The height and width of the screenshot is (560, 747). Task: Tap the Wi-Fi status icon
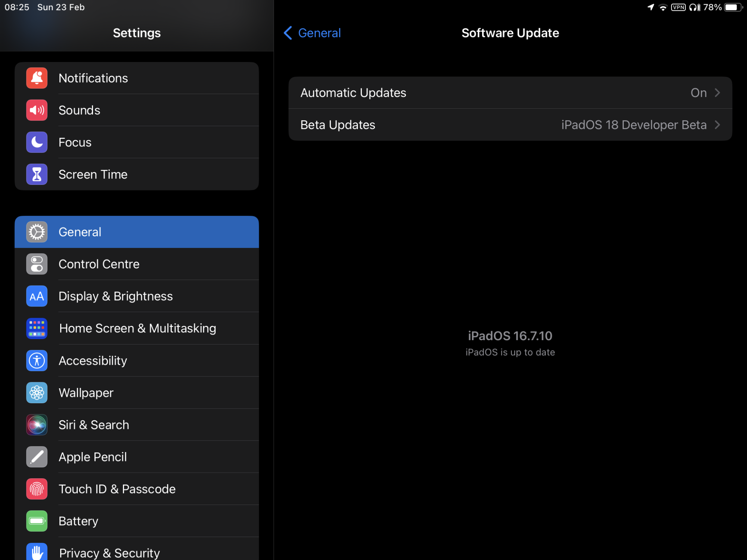point(663,7)
